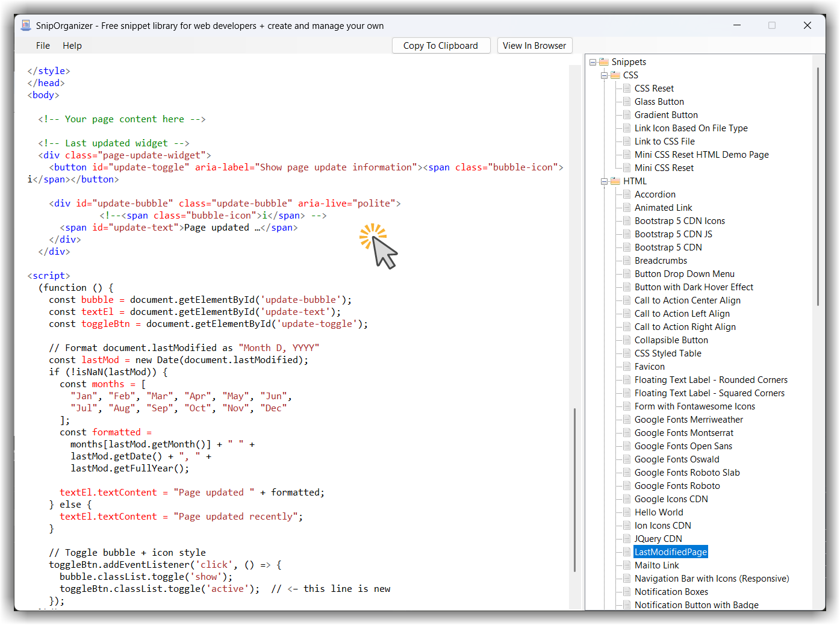
Task: Open the Help menu
Action: coord(72,46)
